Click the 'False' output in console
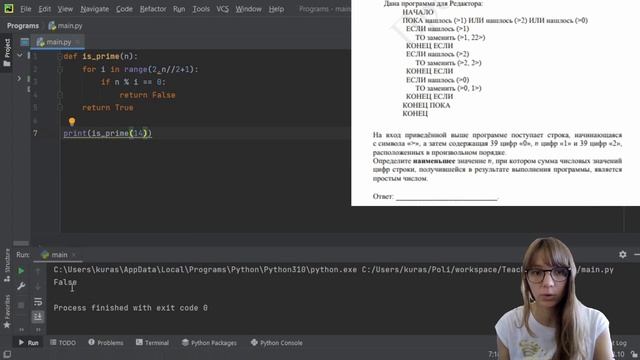 click(x=65, y=282)
